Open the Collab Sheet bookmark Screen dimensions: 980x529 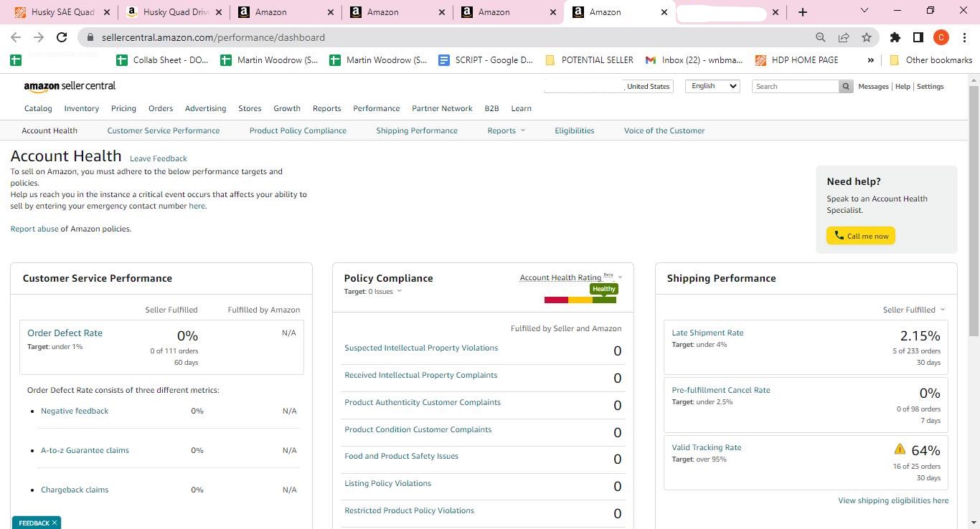pos(163,60)
